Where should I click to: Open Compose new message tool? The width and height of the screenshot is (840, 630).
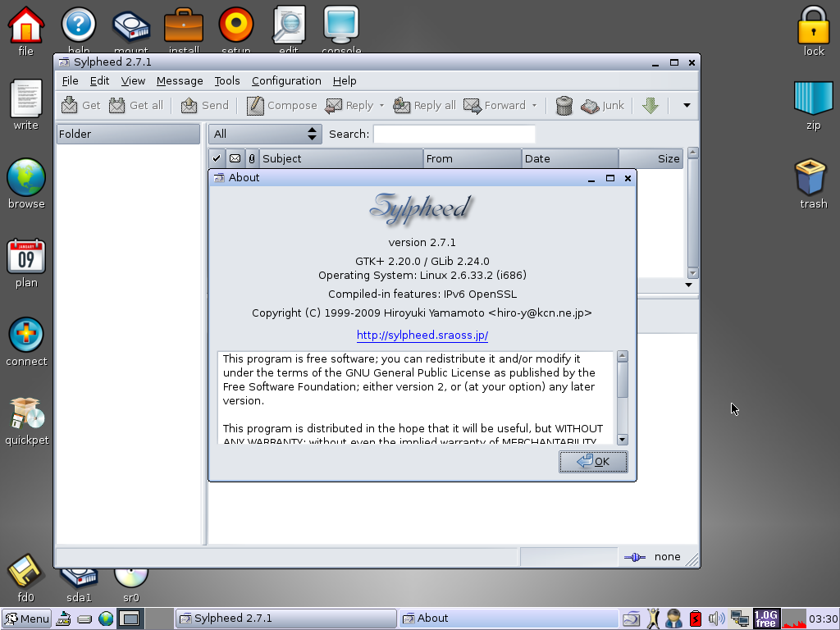281,106
